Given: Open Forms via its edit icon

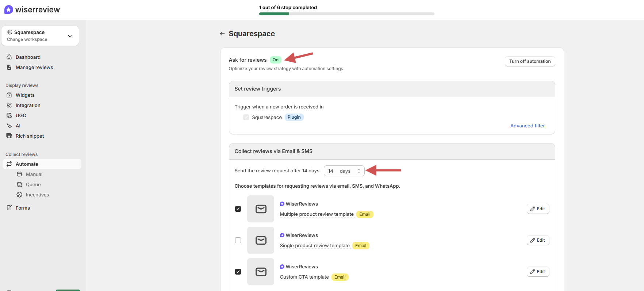Looking at the screenshot, I should 9,208.
